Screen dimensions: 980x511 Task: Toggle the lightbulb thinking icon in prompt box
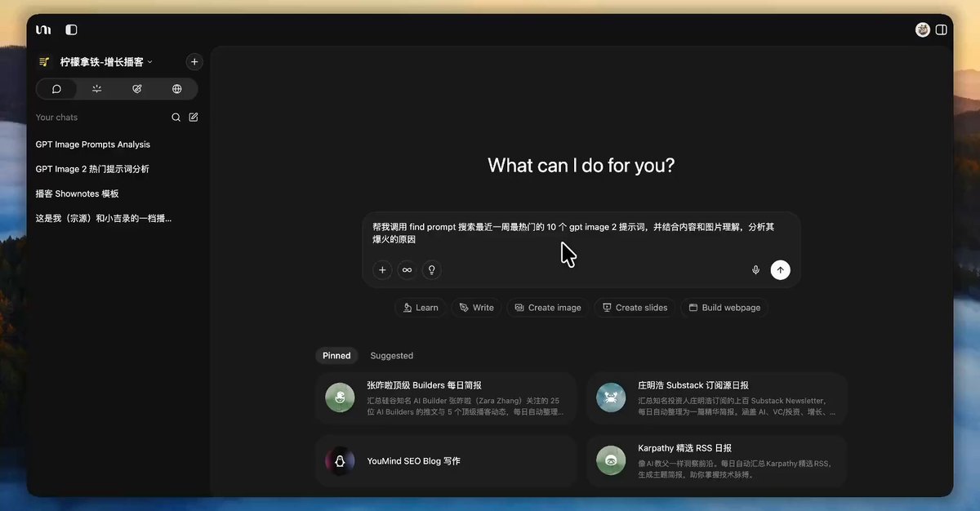[431, 270]
